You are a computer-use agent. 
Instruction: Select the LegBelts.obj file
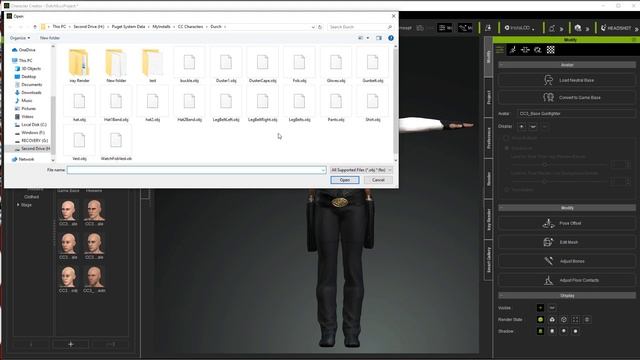(299, 105)
